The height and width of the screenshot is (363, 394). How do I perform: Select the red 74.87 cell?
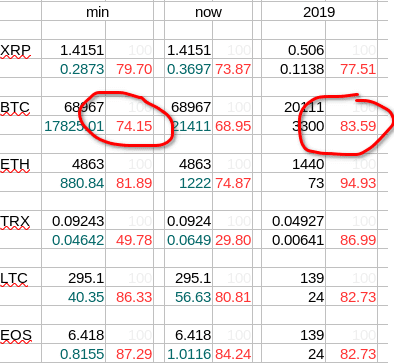[x=232, y=183]
